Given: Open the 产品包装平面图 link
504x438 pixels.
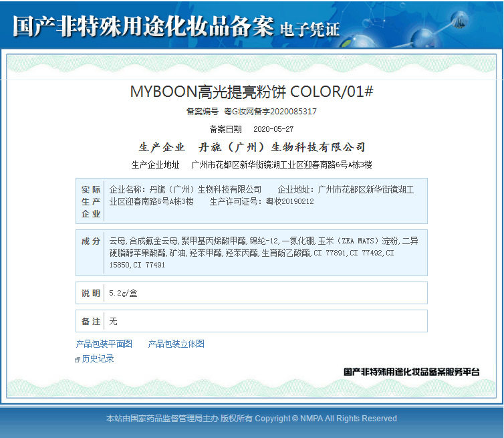Looking at the screenshot, I should tap(104, 344).
